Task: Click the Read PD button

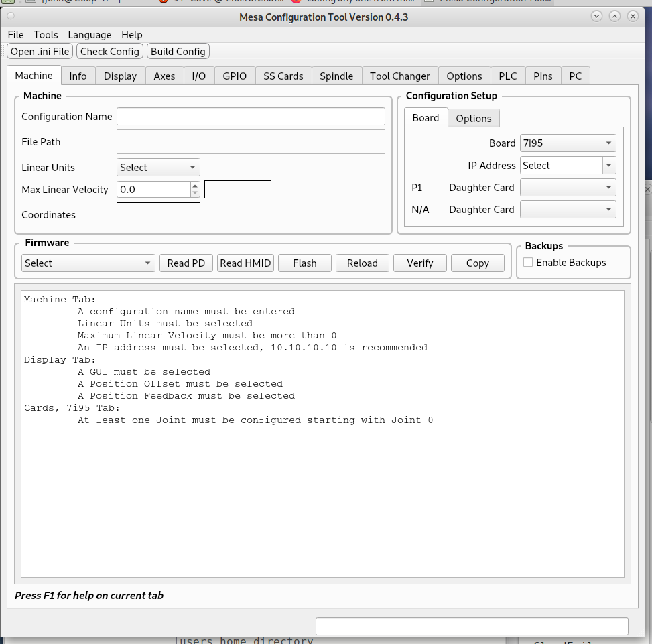Action: (x=186, y=263)
